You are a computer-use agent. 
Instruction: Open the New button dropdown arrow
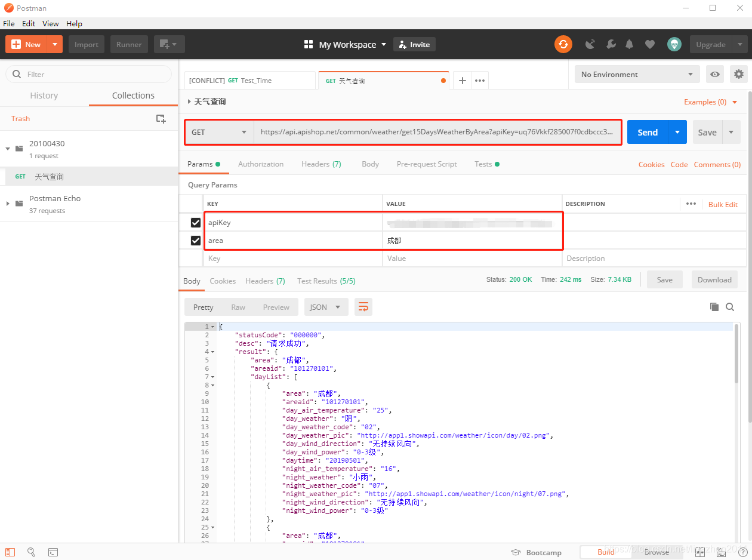pos(55,44)
